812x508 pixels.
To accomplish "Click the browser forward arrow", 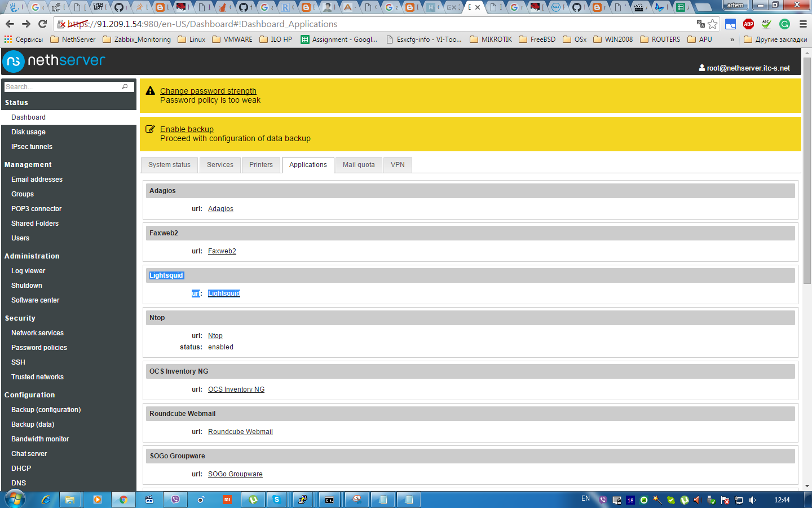I will point(26,24).
